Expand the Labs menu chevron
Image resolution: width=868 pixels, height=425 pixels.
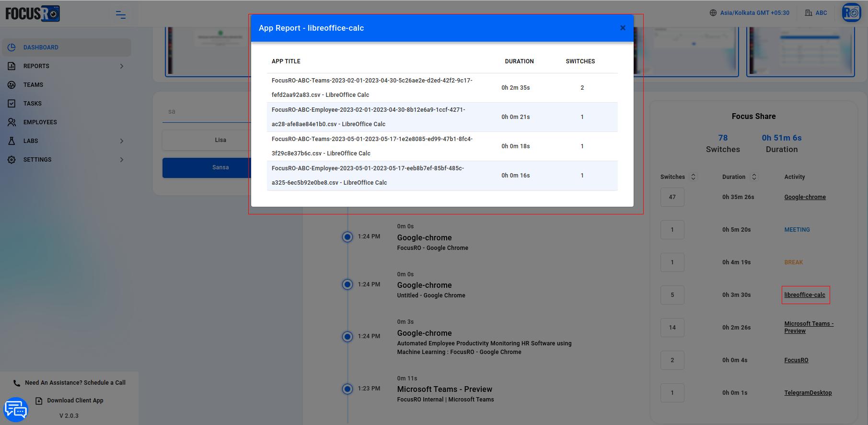(121, 141)
